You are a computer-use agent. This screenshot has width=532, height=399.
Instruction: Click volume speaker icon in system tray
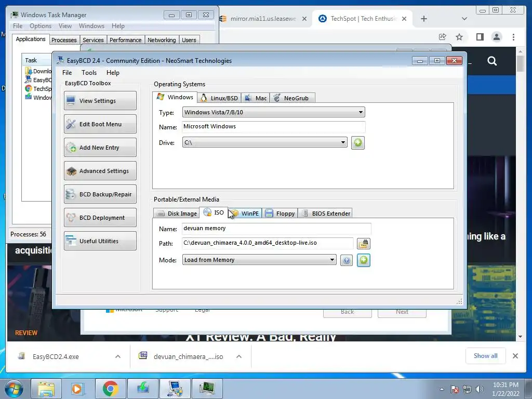click(480, 389)
